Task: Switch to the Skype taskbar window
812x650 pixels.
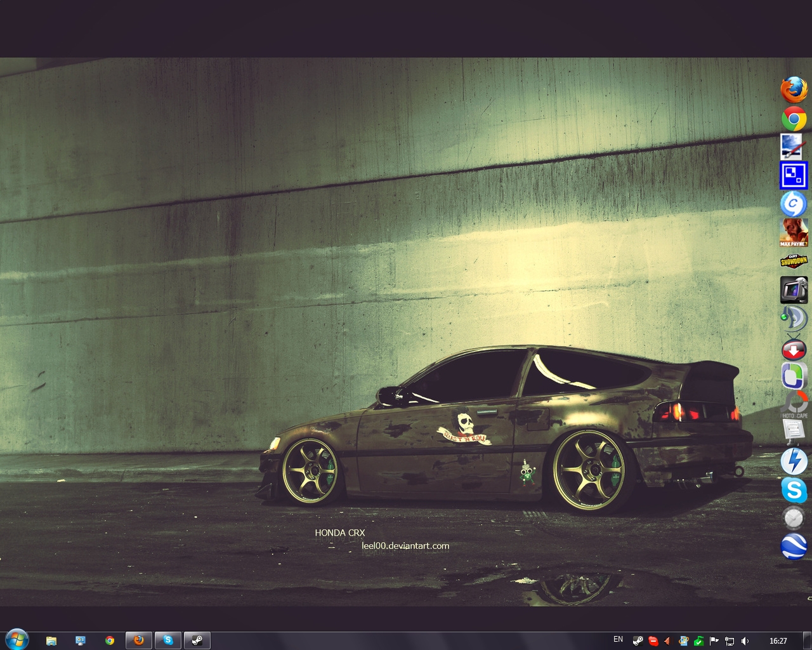Action: pos(168,640)
